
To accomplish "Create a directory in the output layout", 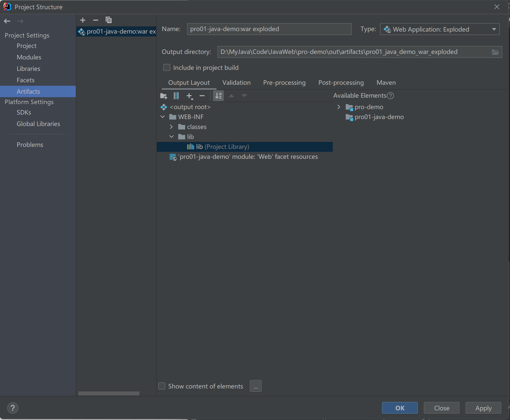I will tap(164, 96).
